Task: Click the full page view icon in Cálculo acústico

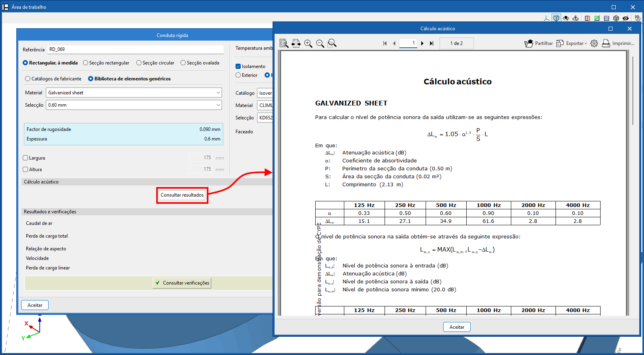Action: tap(284, 43)
